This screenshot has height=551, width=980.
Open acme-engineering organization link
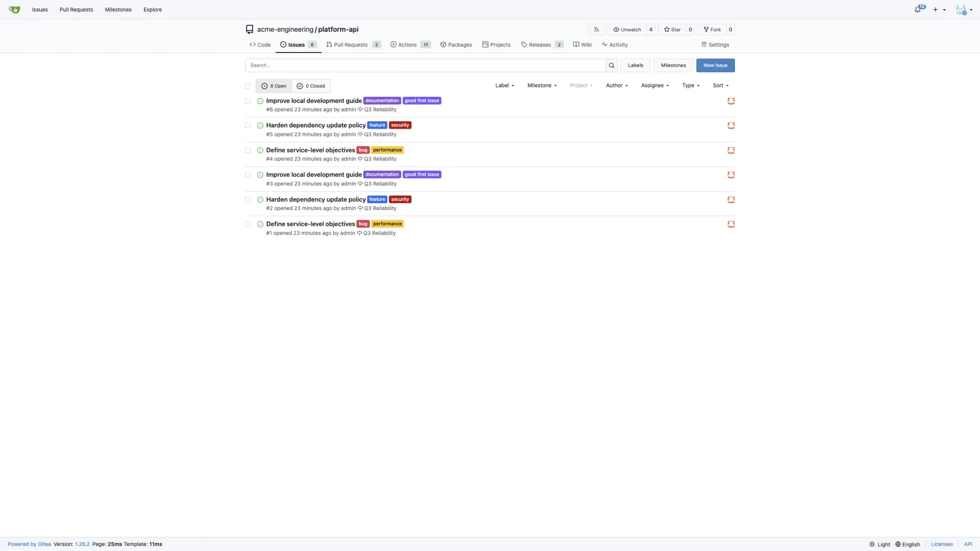[x=285, y=29]
